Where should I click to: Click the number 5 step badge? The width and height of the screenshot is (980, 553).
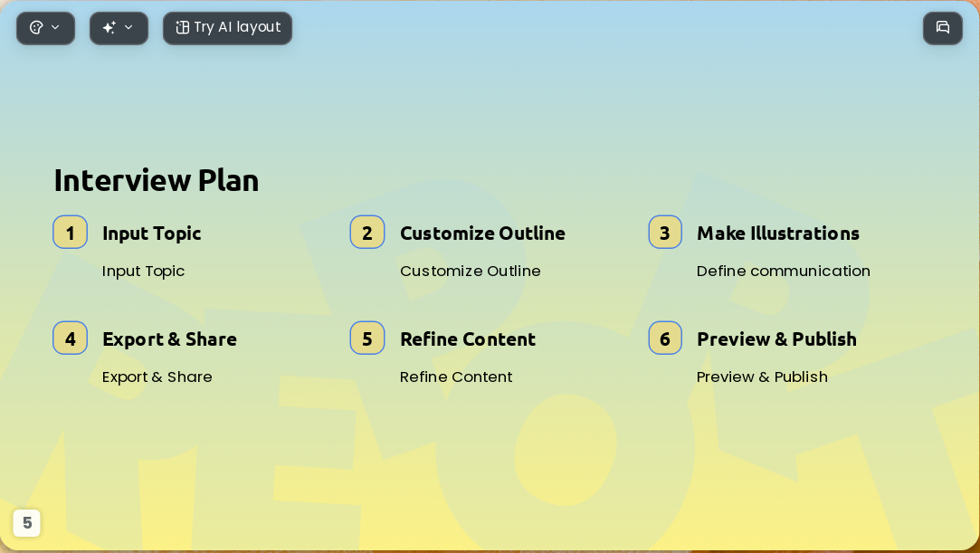pos(367,338)
